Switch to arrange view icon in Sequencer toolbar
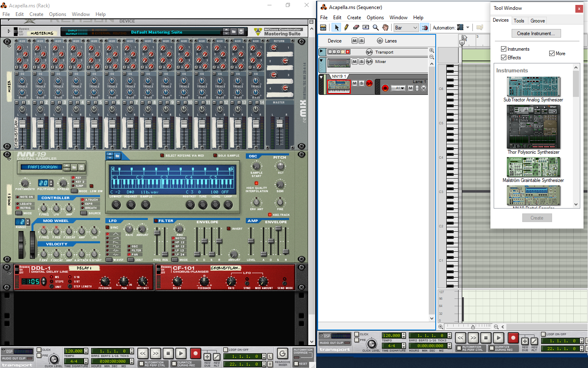This screenshot has width=588, height=368. (323, 27)
